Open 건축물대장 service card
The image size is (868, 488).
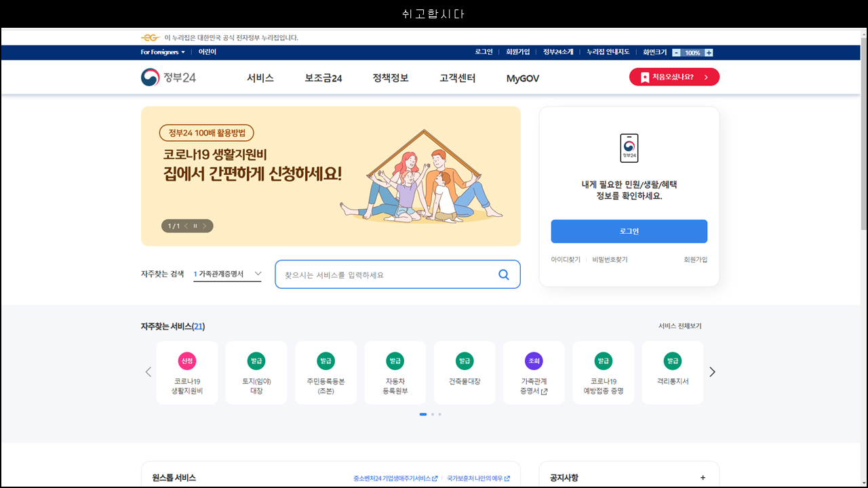(x=465, y=373)
